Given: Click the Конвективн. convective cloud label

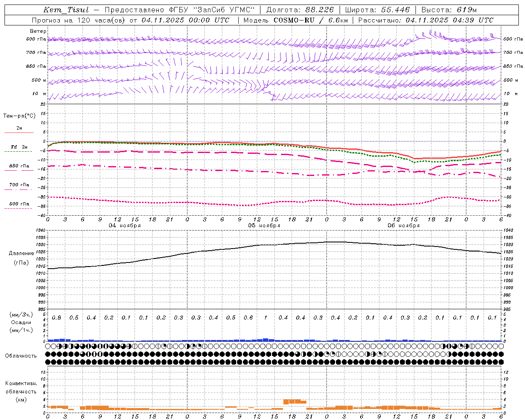Looking at the screenshot, I should click(x=21, y=383).
